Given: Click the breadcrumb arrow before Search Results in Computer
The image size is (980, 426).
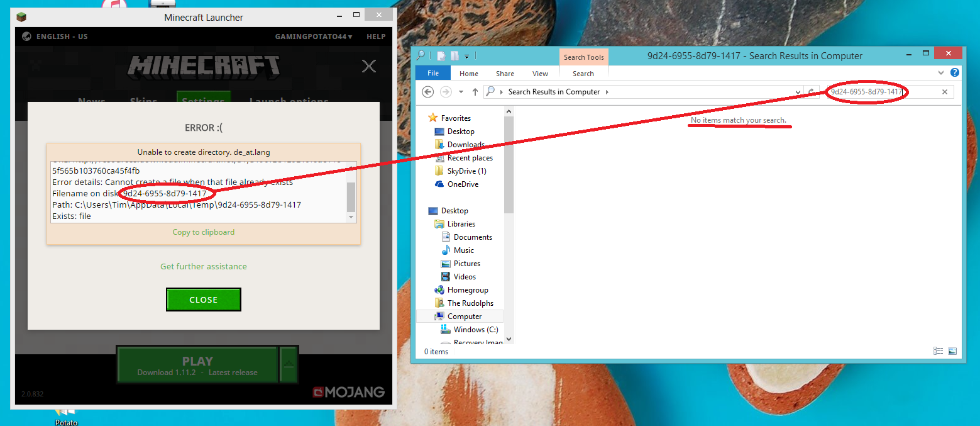Looking at the screenshot, I should pos(502,92).
